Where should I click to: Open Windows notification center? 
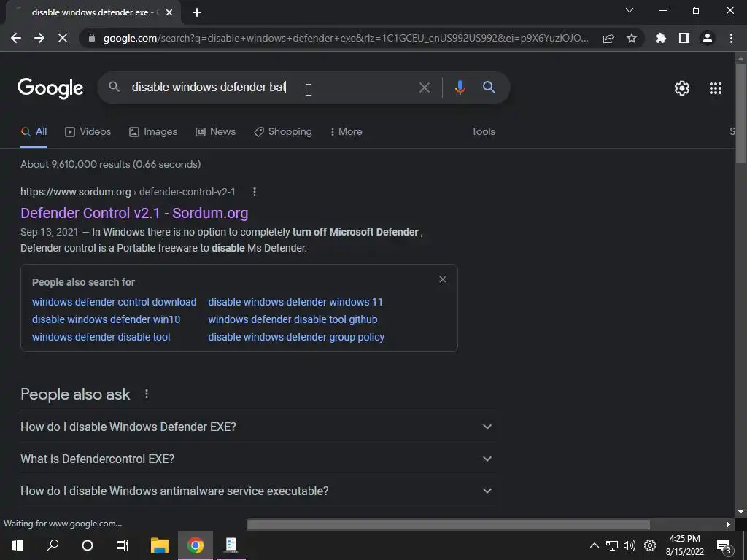click(724, 545)
